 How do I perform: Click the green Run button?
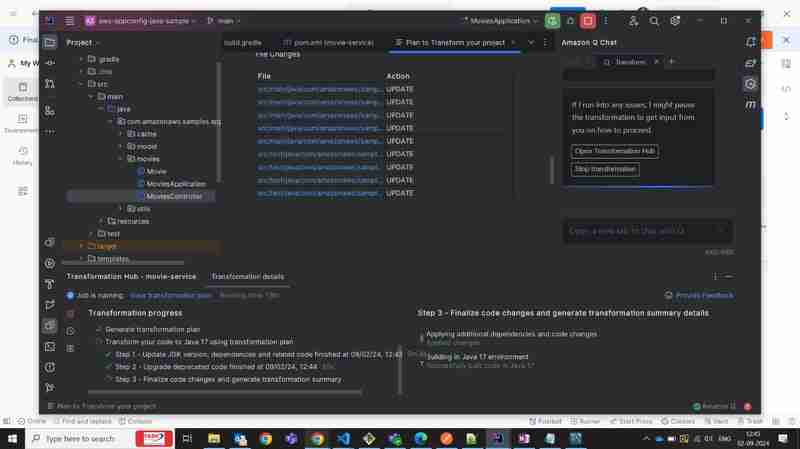tap(552, 21)
